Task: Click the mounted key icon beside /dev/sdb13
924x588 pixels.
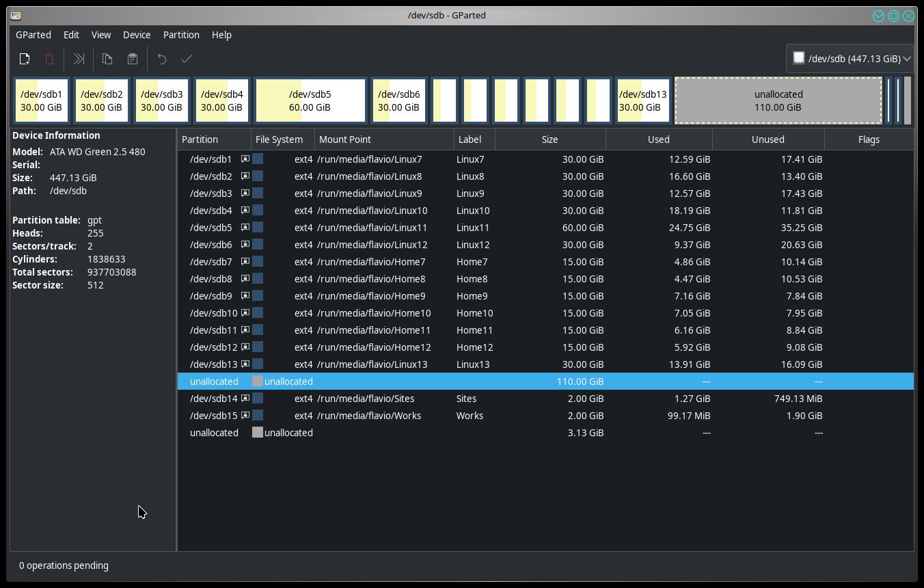Action: click(245, 364)
